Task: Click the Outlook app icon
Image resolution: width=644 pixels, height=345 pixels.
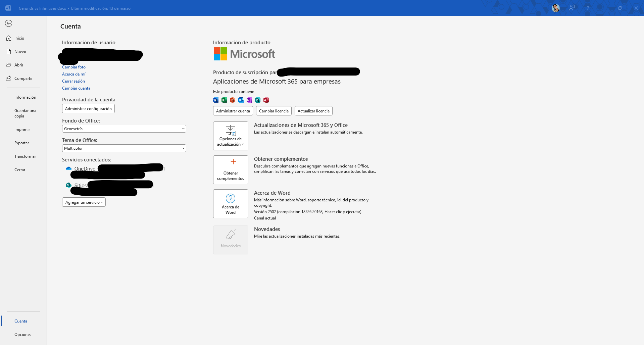Action: coord(241,100)
